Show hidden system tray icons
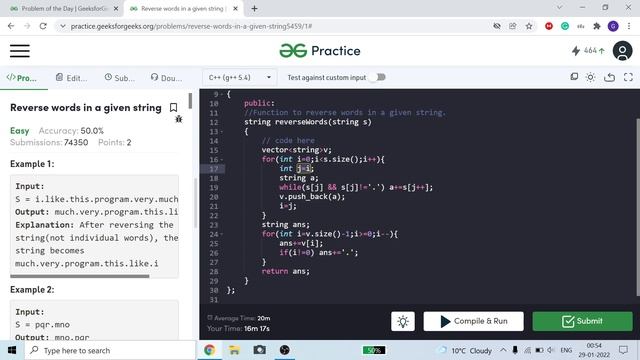Image resolution: width=640 pixels, height=360 pixels. click(x=503, y=350)
